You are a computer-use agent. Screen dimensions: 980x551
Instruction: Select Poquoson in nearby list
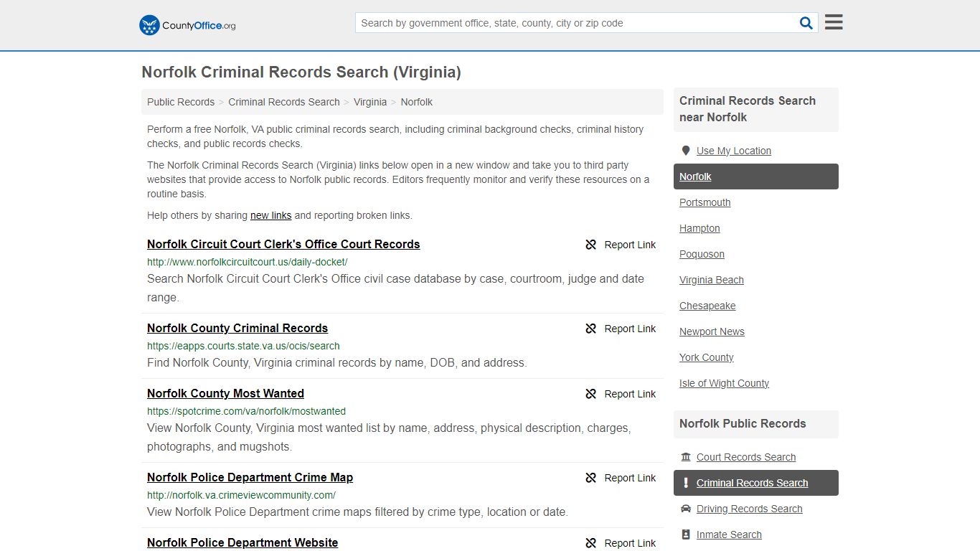pos(702,254)
